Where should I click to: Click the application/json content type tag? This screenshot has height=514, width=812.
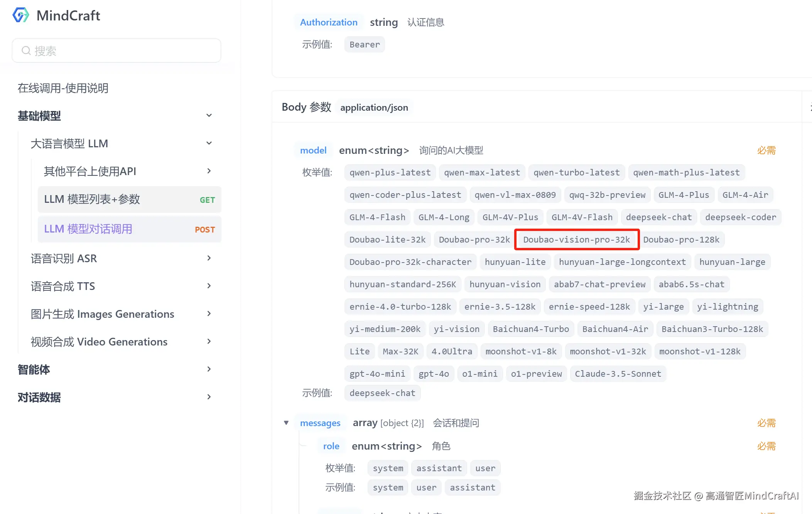click(374, 108)
